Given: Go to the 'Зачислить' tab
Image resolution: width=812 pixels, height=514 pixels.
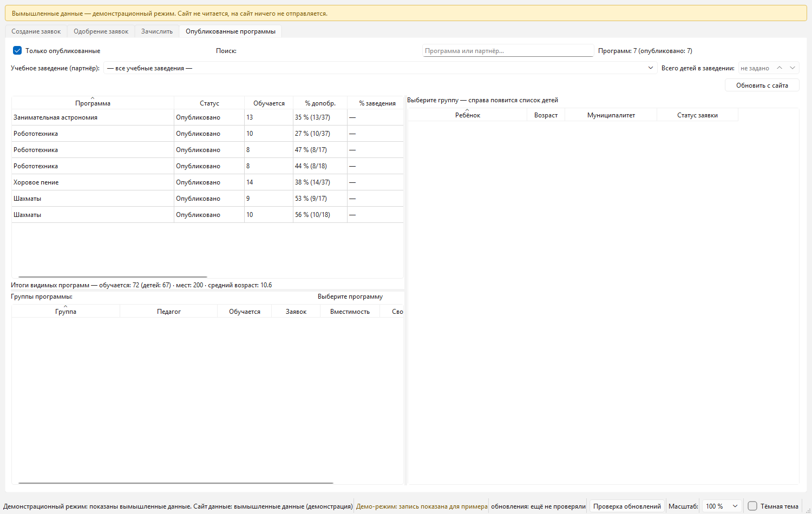Looking at the screenshot, I should pyautogui.click(x=157, y=31).
